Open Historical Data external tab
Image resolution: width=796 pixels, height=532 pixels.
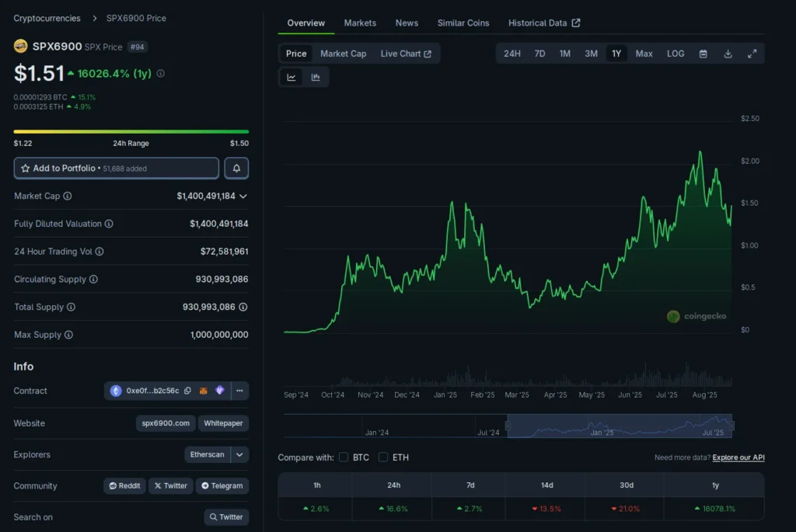click(543, 23)
